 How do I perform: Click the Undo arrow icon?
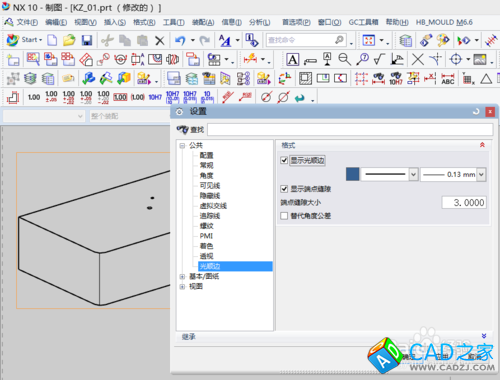pos(180,41)
